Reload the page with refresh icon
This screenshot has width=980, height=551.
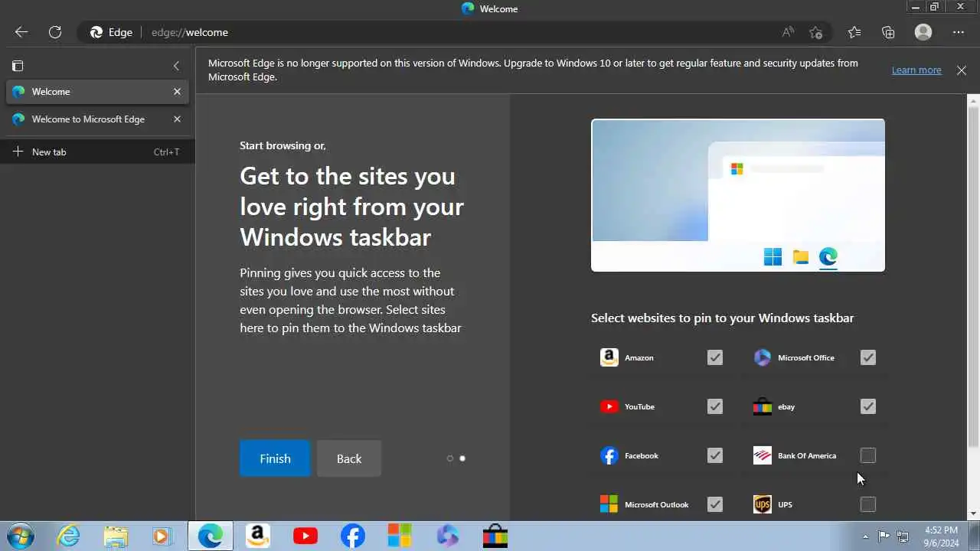pos(55,32)
